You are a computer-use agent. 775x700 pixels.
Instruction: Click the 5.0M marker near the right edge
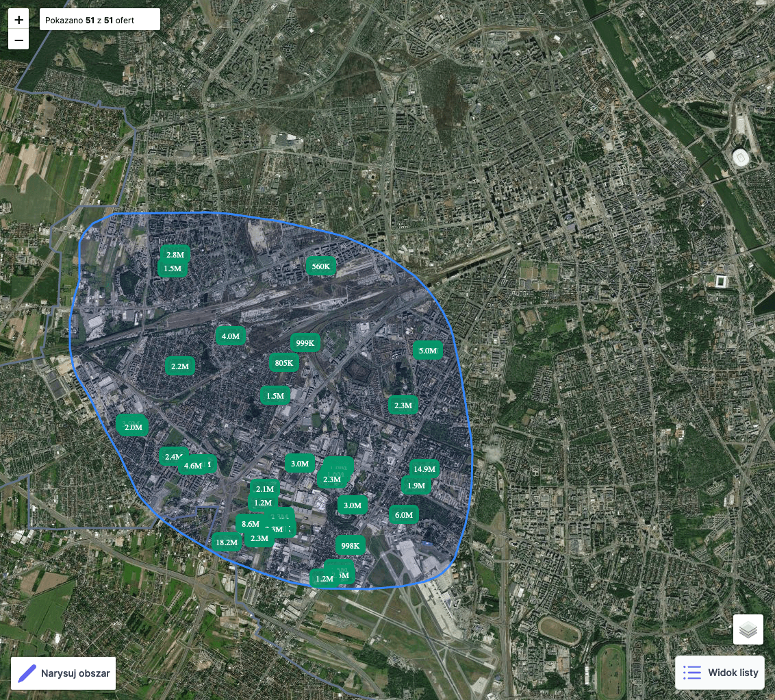[x=427, y=351]
